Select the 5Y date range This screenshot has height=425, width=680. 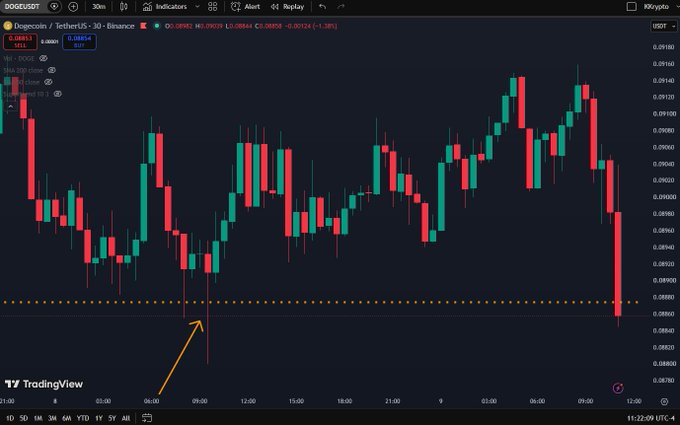point(112,418)
